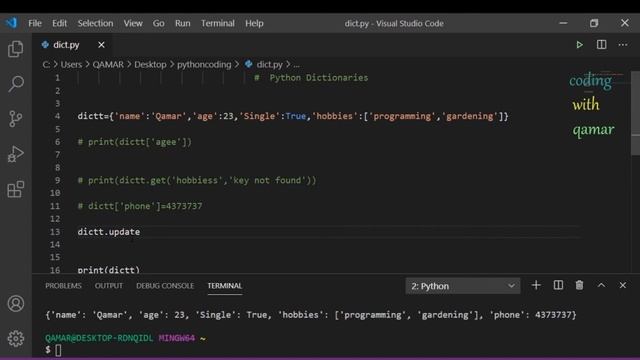Open the File menu
Image resolution: width=640 pixels, height=360 pixels.
(x=35, y=23)
